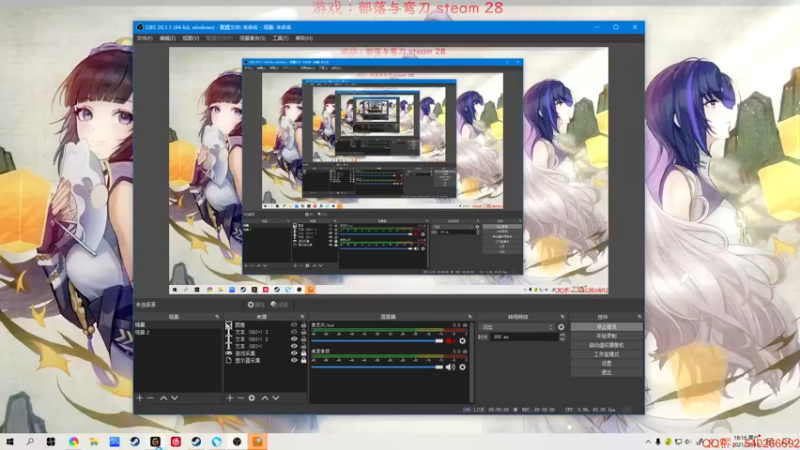Toggle the lock on the 图像 source
The width and height of the screenshot is (800, 450).
tap(303, 324)
